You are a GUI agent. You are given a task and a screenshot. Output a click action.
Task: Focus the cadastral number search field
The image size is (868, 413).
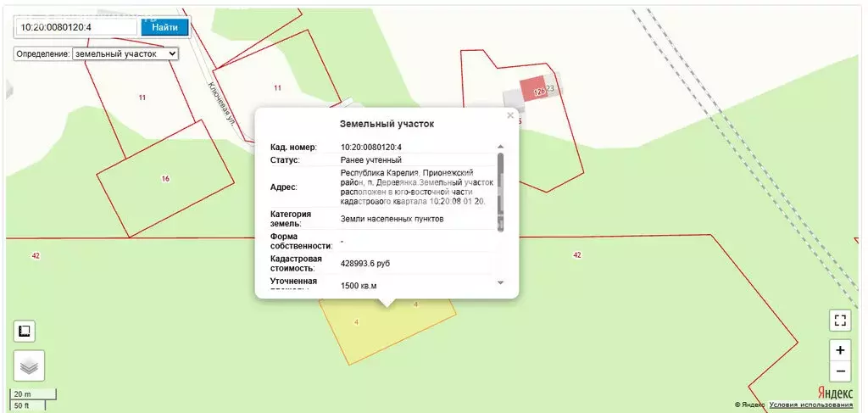pos(77,26)
